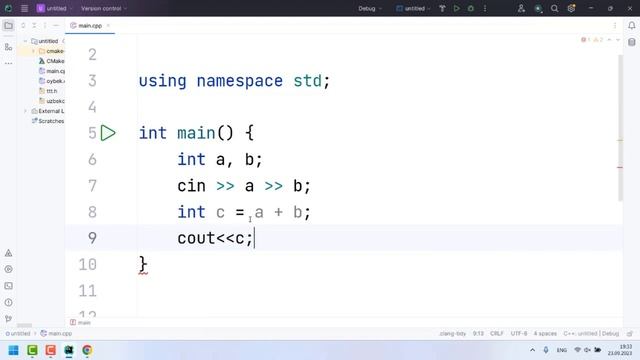Screen dimensions: 640x360
Task: Open project panel options kebab menu
Action: 45,25
